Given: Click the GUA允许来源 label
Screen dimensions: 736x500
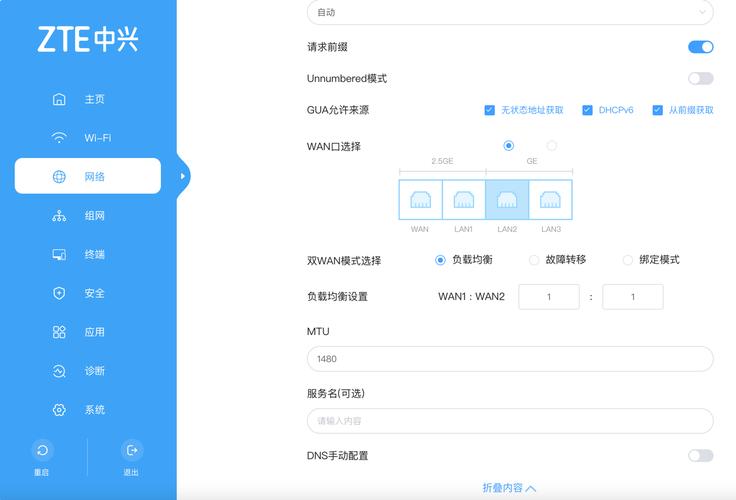Looking at the screenshot, I should [x=338, y=110].
